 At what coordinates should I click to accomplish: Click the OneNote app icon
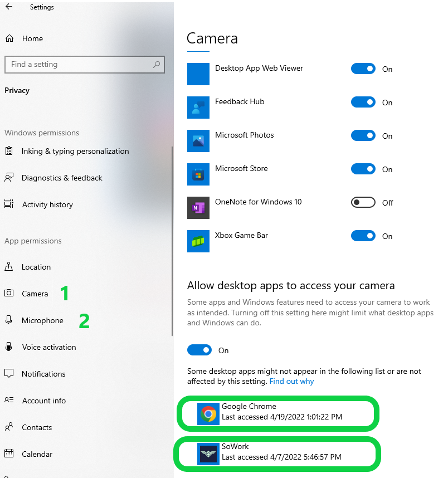click(198, 208)
